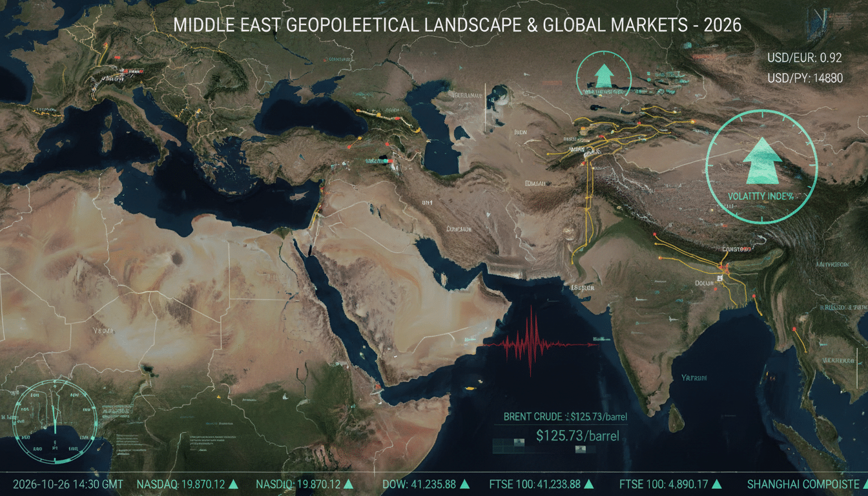
Task: Select the USD/EUR: 0.92 exchange rate
Action: coord(804,58)
